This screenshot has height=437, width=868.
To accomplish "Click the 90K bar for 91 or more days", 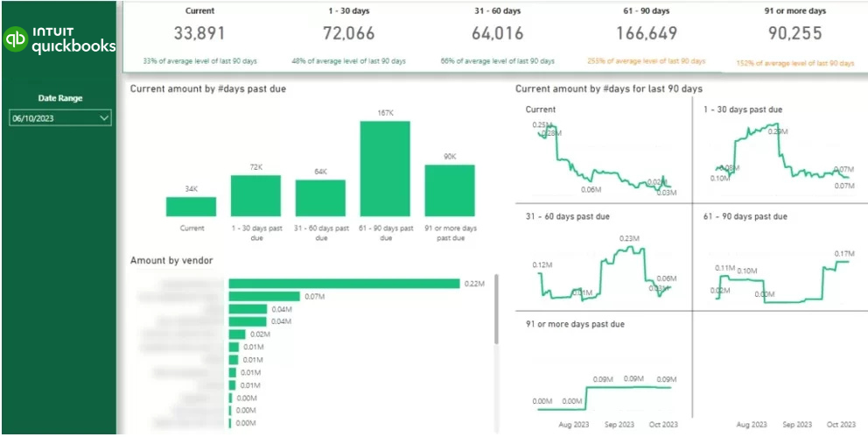I will tap(450, 190).
